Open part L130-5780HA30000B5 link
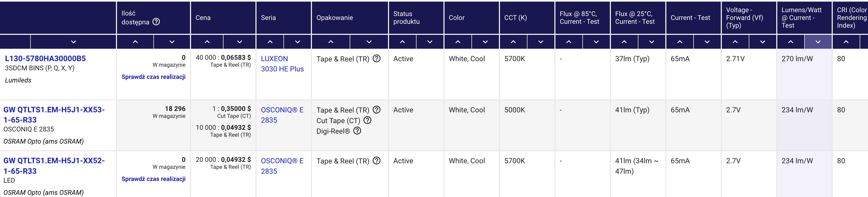The width and height of the screenshot is (868, 197). (45, 58)
